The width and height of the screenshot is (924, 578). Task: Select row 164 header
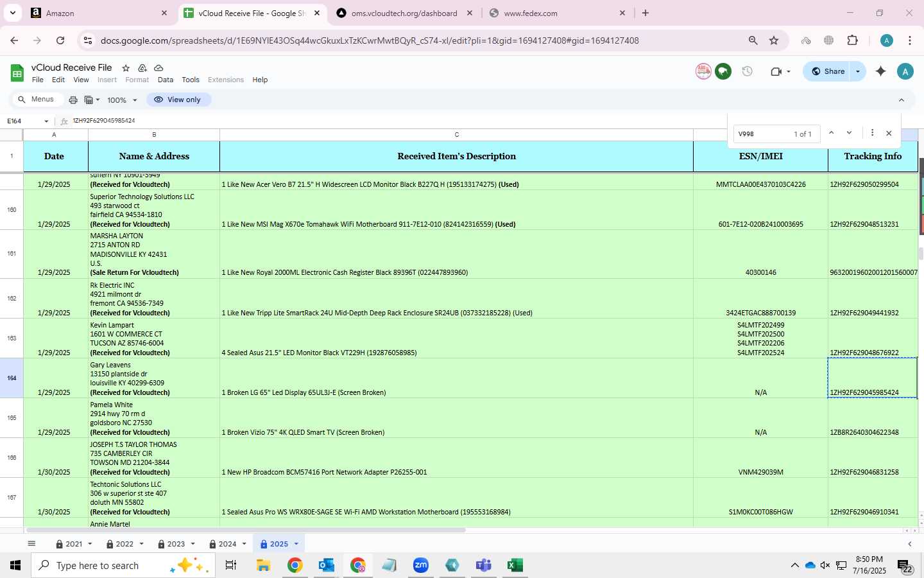point(12,378)
